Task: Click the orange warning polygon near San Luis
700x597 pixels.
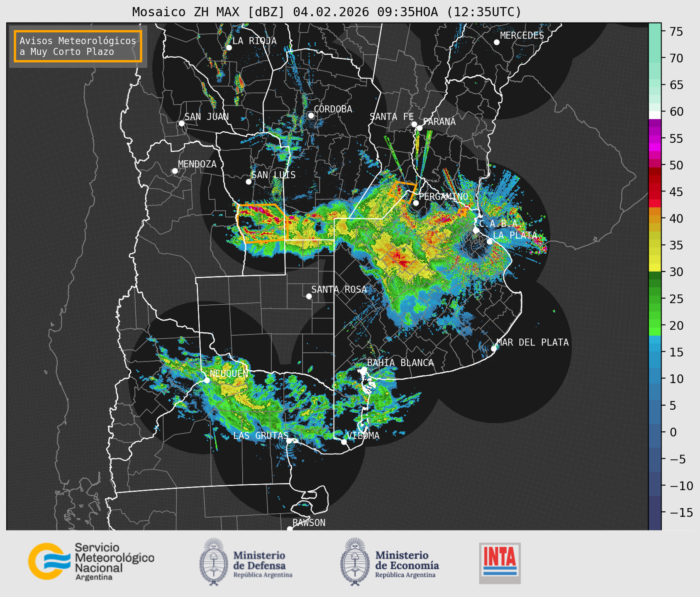Action: click(262, 223)
